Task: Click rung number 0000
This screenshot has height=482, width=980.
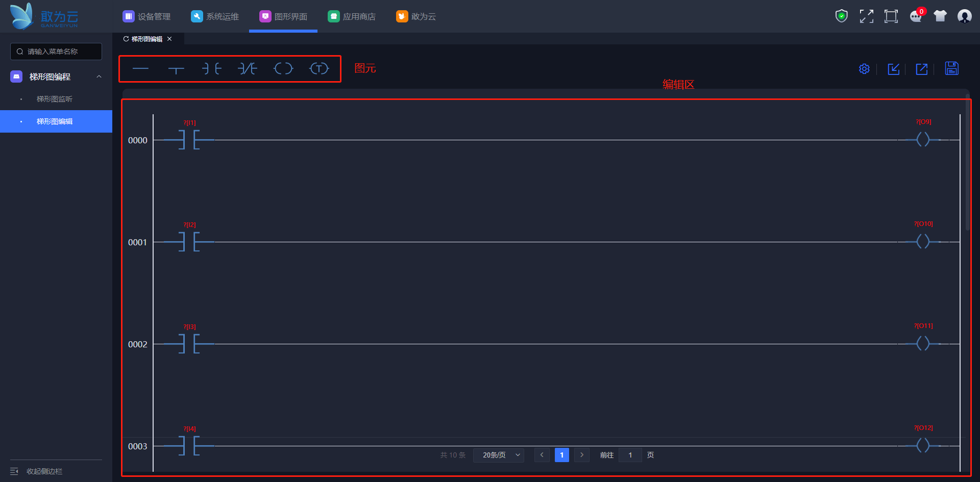Action: click(x=138, y=140)
